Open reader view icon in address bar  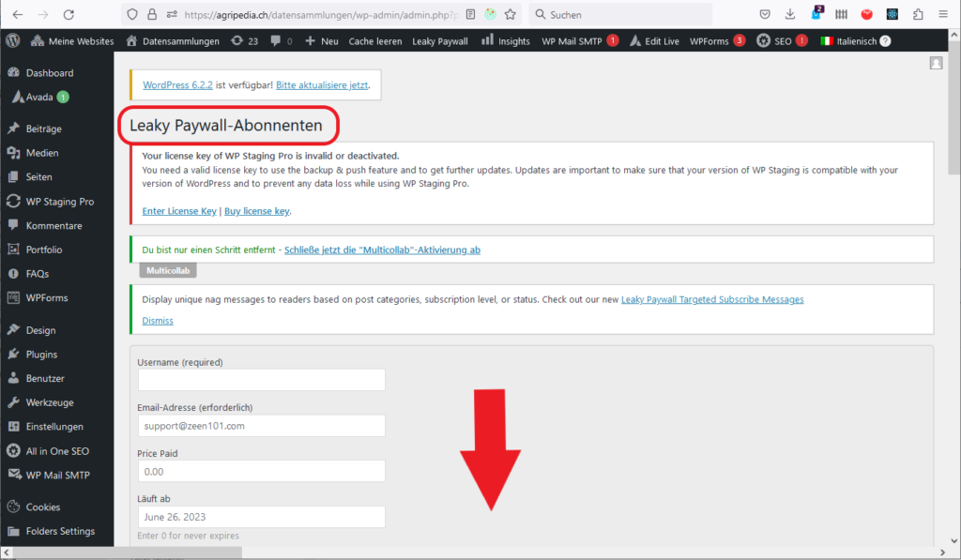[x=470, y=15]
